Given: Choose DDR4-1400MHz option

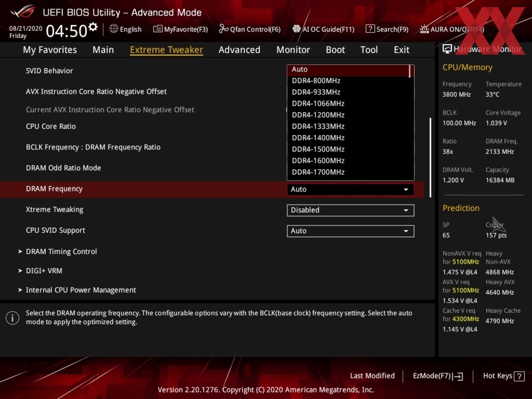Looking at the screenshot, I should pos(348,138).
